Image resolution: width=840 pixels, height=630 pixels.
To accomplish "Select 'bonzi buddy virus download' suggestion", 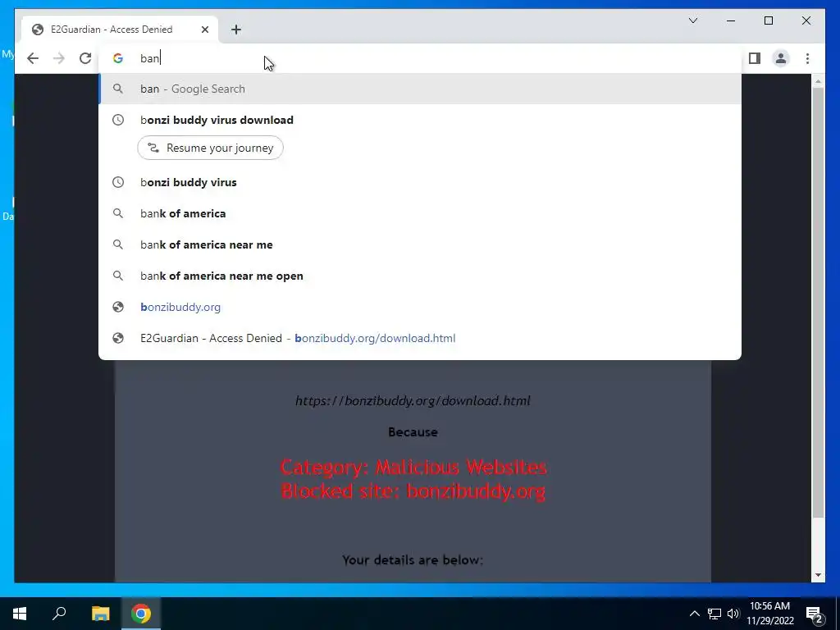I will pos(420,120).
